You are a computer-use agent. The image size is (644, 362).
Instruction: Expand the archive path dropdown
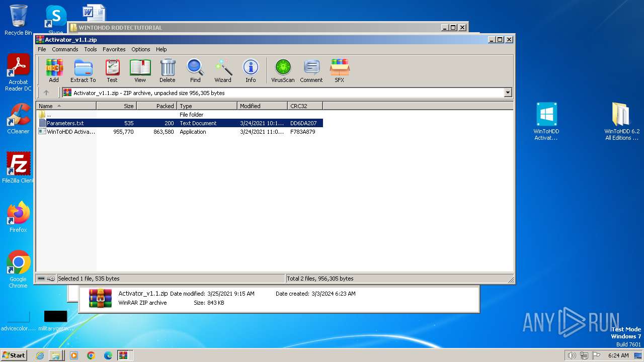point(508,93)
